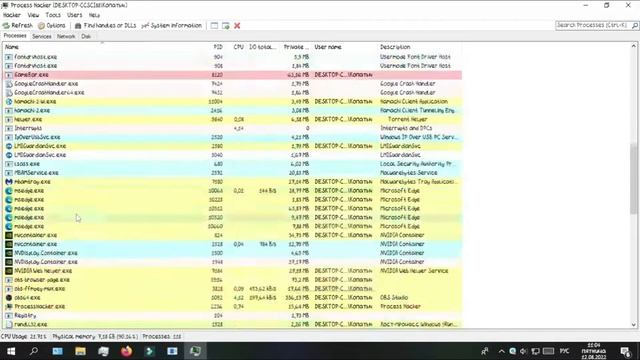Focus the Search Processes input field
The height and width of the screenshot is (360, 640).
coord(593,25)
